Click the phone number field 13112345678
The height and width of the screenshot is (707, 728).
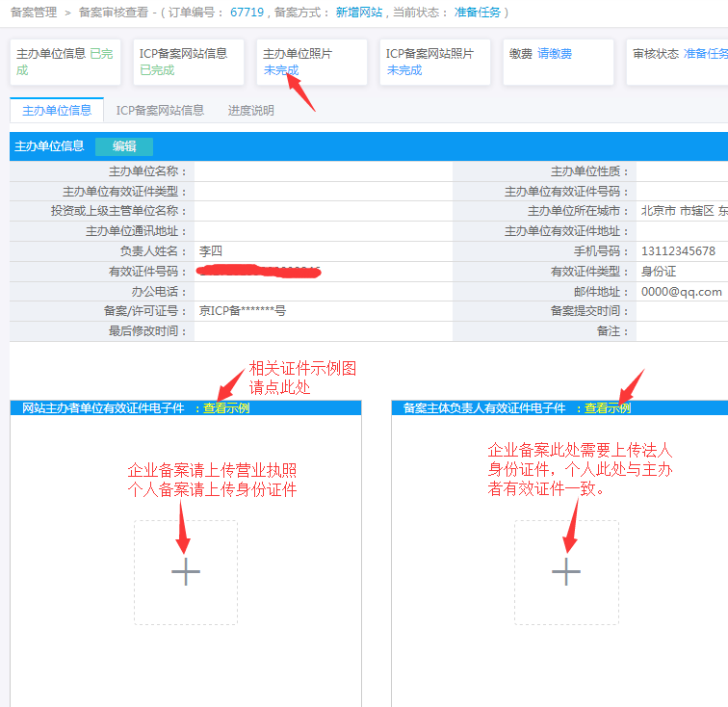tap(678, 251)
